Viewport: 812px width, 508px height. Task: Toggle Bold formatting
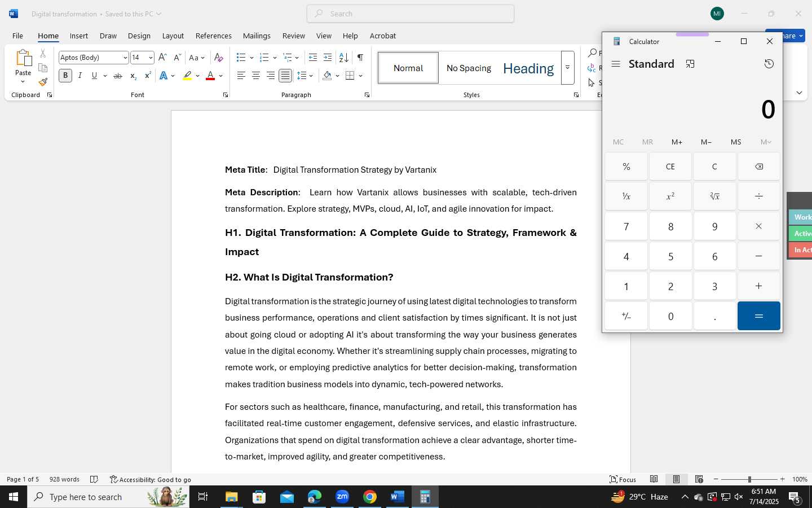click(65, 76)
